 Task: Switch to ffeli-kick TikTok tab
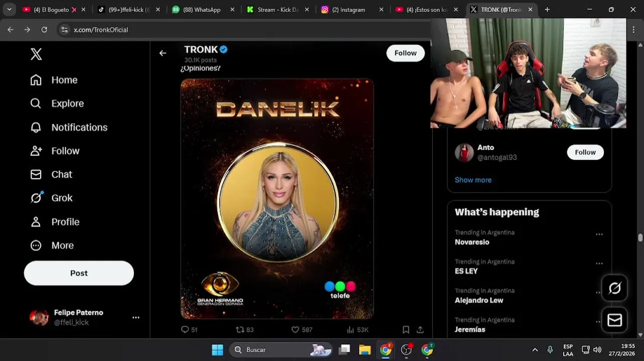click(x=128, y=10)
